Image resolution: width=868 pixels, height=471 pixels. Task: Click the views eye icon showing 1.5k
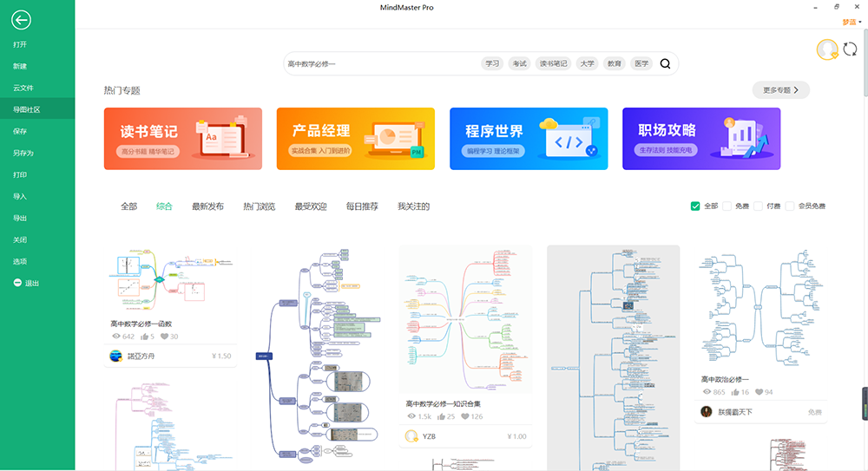(411, 416)
